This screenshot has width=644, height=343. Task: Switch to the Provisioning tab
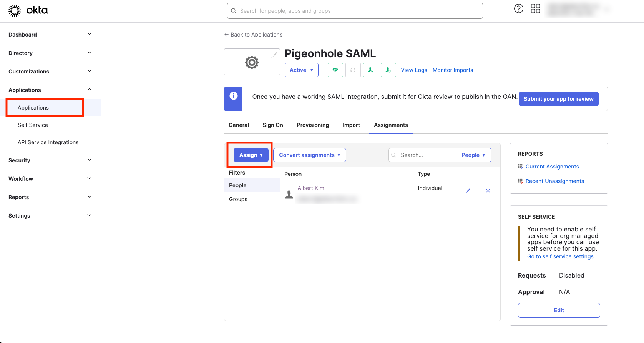click(x=313, y=125)
